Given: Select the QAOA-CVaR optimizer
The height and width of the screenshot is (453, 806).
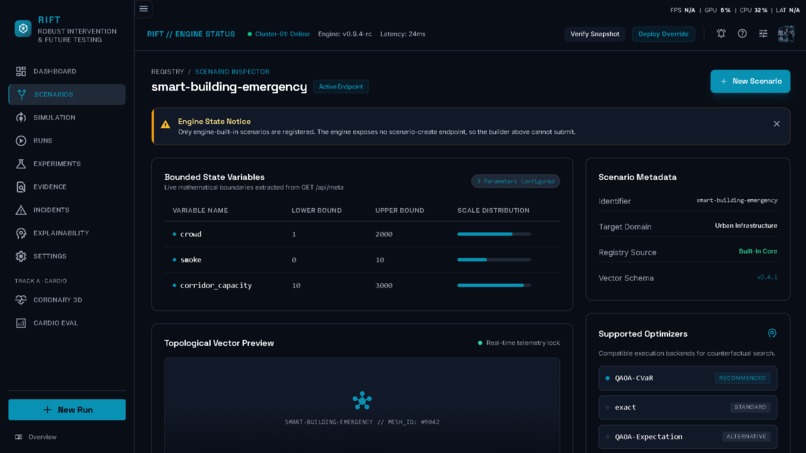Looking at the screenshot, I should pyautogui.click(x=688, y=378).
